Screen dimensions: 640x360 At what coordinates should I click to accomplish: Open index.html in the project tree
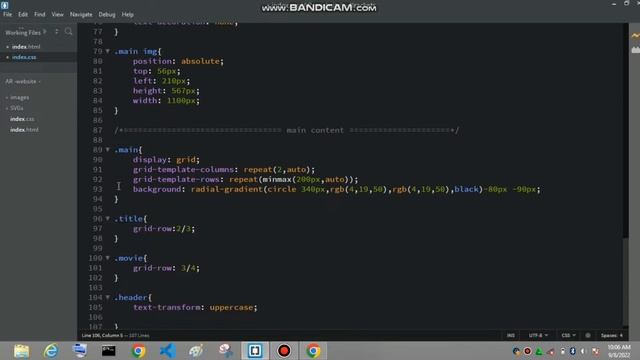click(24, 129)
